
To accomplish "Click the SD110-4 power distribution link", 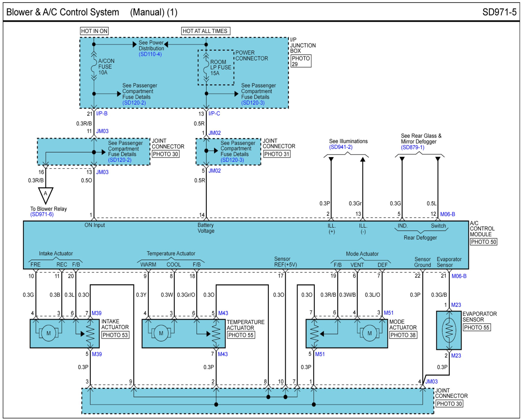I will (x=150, y=54).
